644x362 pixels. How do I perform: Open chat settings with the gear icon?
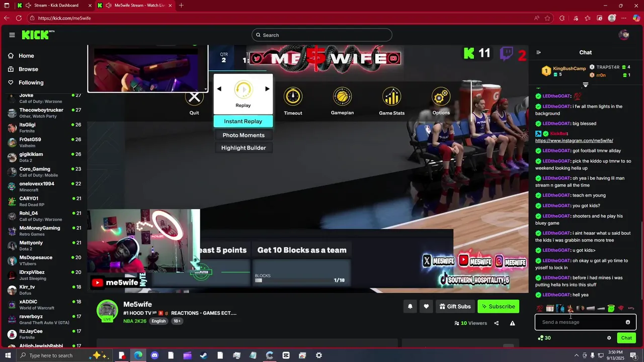click(x=609, y=338)
